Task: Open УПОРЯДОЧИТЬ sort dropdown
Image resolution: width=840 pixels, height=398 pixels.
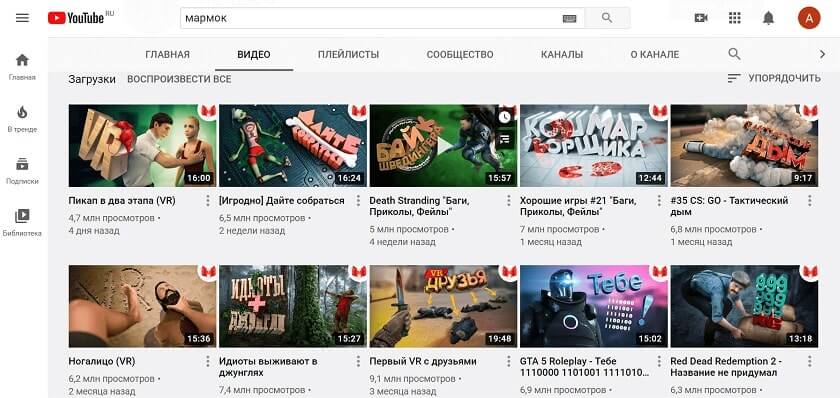Action: [x=774, y=78]
